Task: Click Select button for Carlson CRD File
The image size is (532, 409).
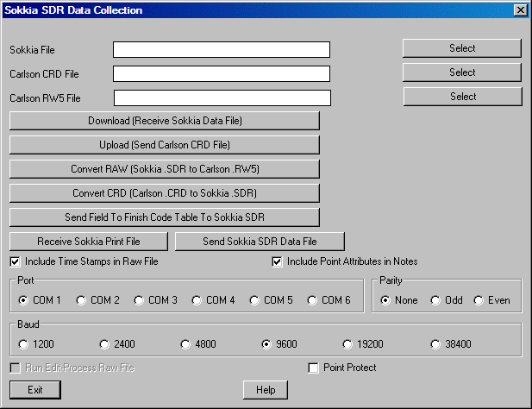Action: pyautogui.click(x=462, y=72)
